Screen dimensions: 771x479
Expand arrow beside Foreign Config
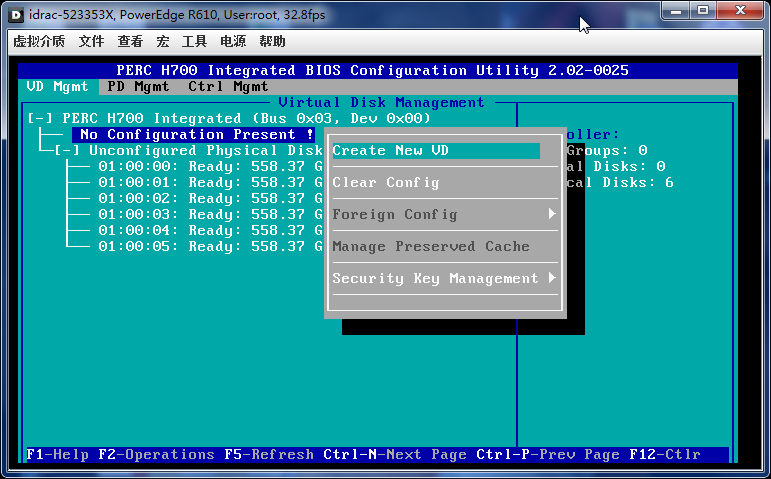(552, 214)
